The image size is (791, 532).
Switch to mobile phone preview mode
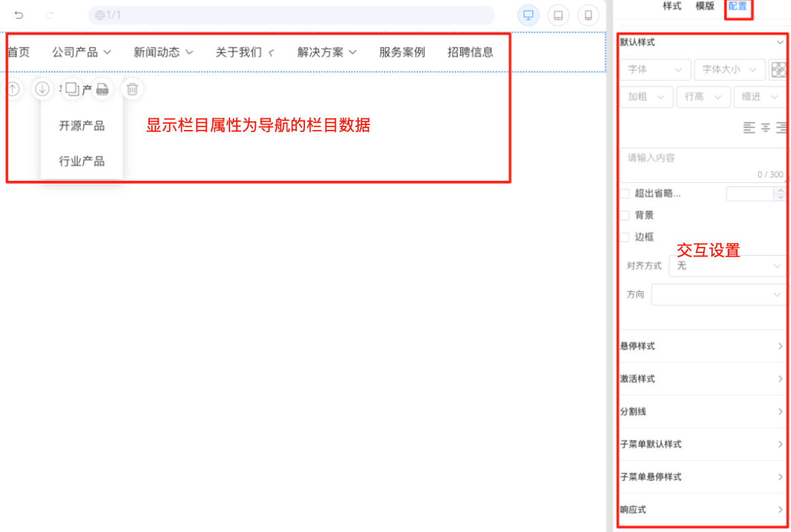pos(588,16)
